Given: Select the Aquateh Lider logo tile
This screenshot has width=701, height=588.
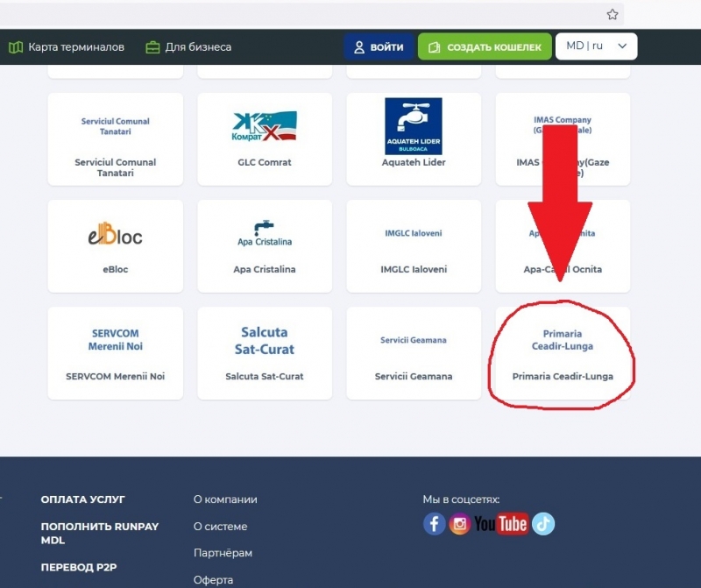Looking at the screenshot, I should 414,138.
